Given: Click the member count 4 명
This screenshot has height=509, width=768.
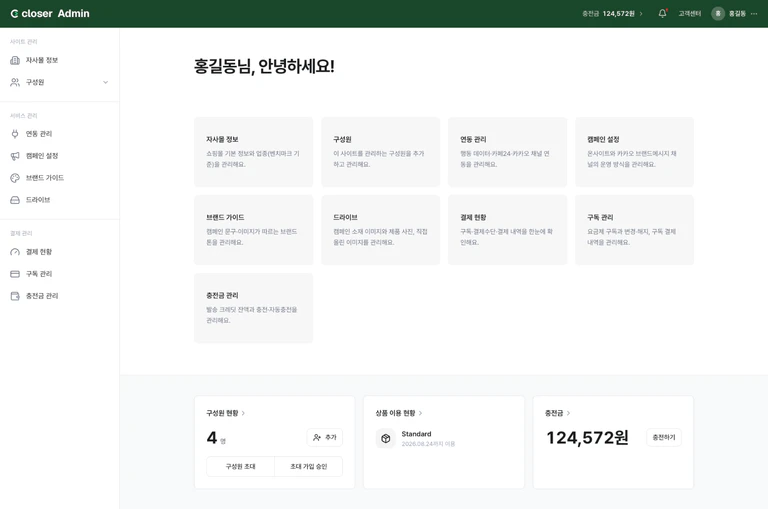Looking at the screenshot, I should pos(216,437).
